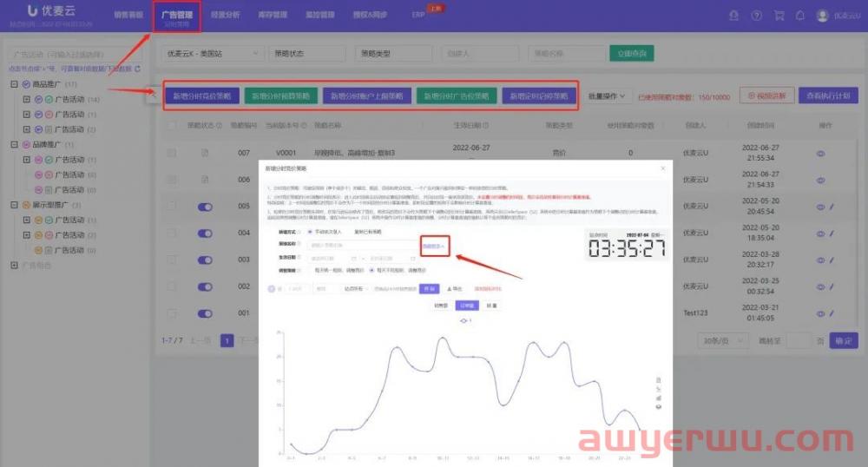Click the highlighted collapse link beside strategy name
Image resolution: width=868 pixels, height=467 pixels.
pyautogui.click(x=435, y=246)
